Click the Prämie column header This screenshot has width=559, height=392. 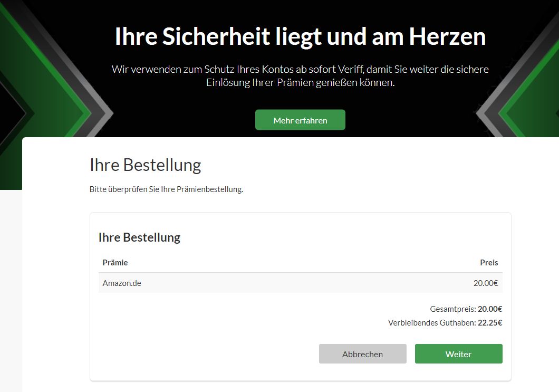coord(115,263)
